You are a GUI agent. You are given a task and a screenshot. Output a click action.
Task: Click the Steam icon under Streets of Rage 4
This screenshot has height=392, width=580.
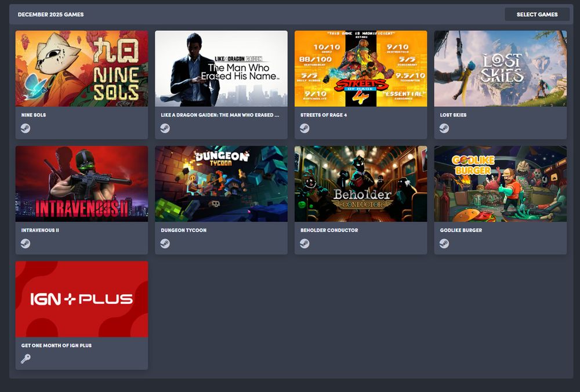(304, 128)
